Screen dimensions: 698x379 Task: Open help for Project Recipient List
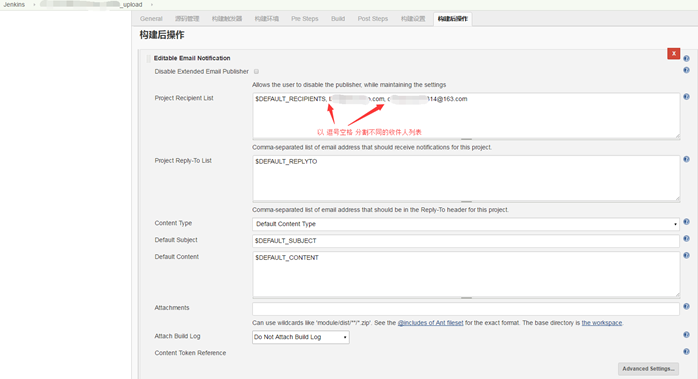686,97
